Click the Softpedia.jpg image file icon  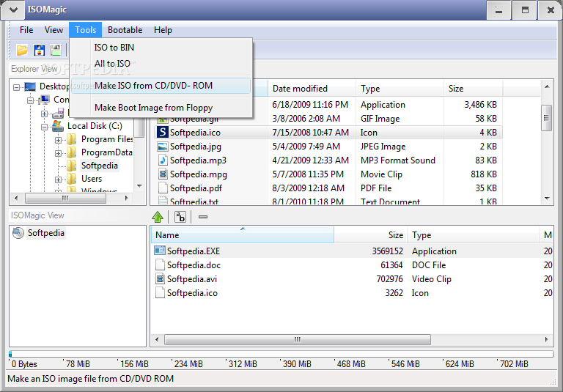(x=163, y=146)
